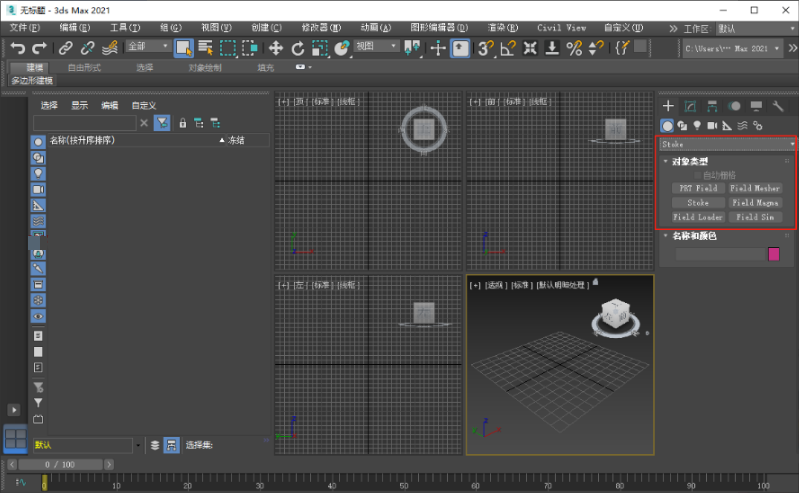Collapse the 对象类型 rollout

[x=689, y=161]
